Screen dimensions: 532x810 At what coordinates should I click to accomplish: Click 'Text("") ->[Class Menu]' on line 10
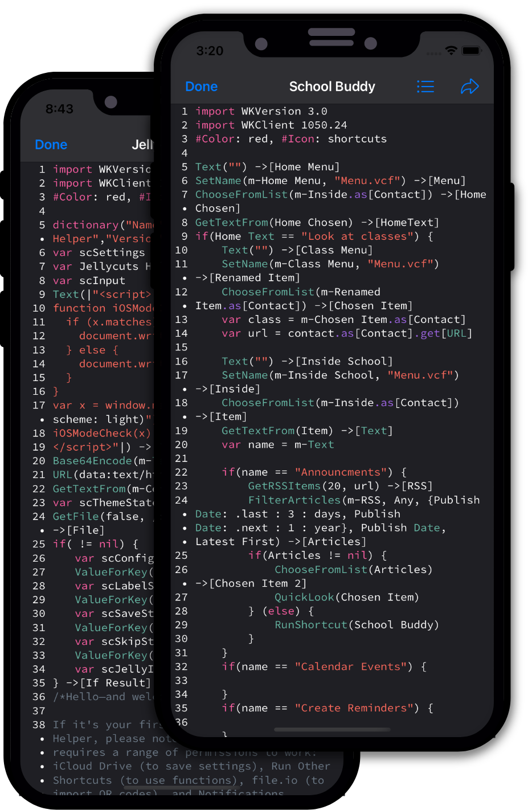click(x=297, y=250)
